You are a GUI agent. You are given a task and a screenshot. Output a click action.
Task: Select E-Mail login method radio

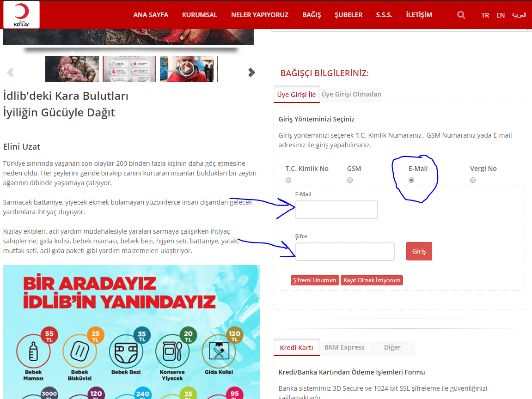click(x=411, y=180)
